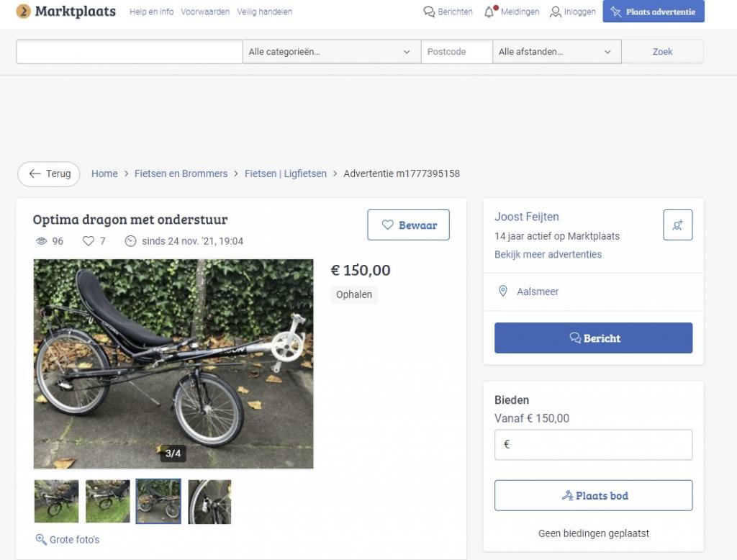This screenshot has width=737, height=560.
Task: Expand the Alle afstanden dropdown
Action: 557,52
